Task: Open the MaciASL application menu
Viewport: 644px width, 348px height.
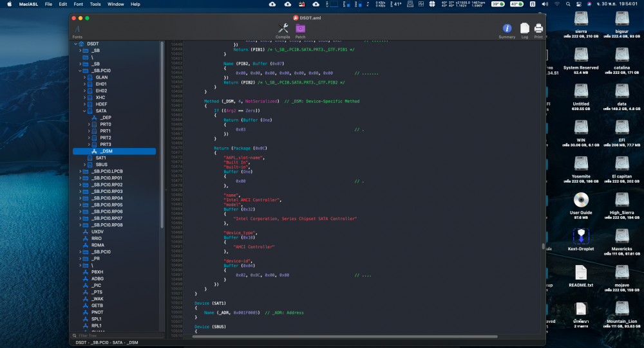Action: pos(28,4)
